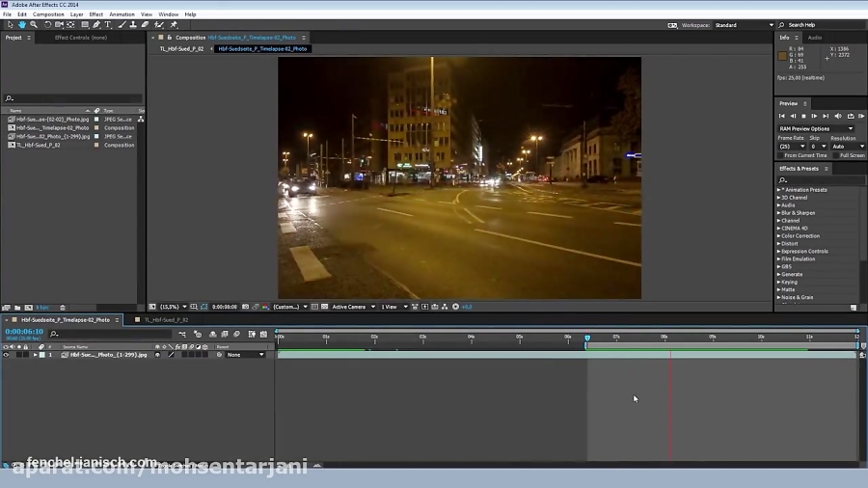Open the Frame Rate (25) dropdown
868x488 pixels.
tap(792, 147)
